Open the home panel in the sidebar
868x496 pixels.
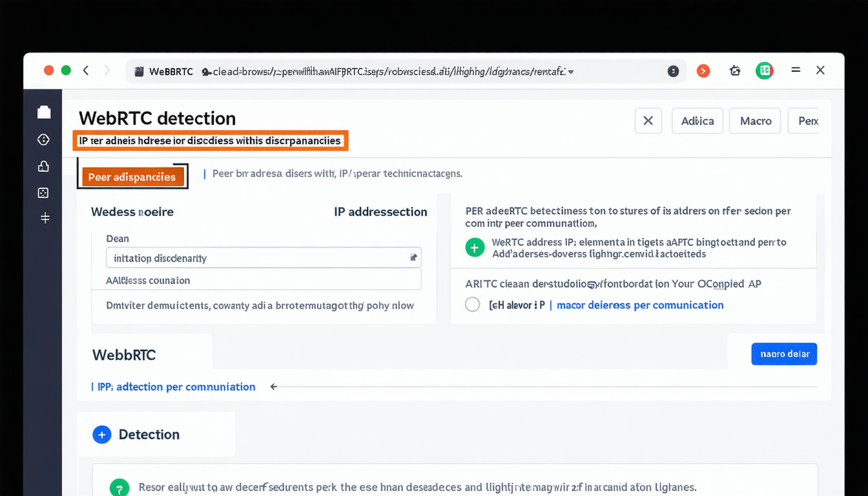tap(43, 111)
